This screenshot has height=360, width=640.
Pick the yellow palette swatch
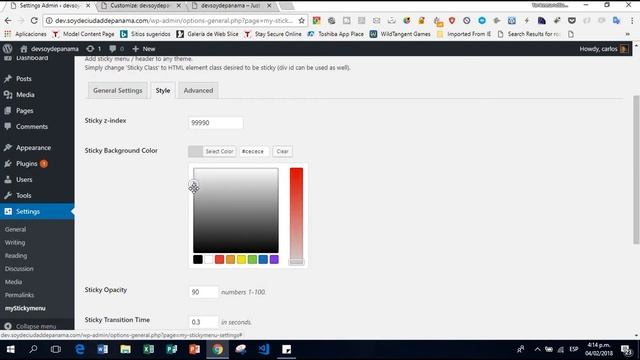coord(241,260)
